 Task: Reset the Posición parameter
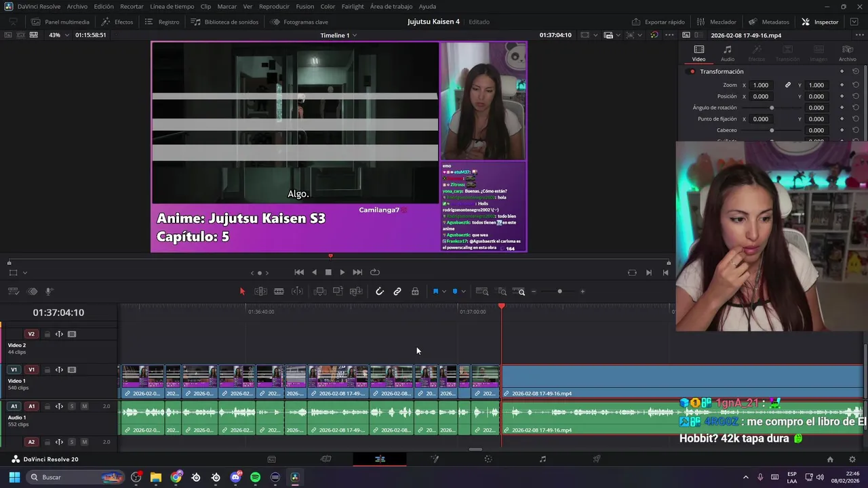point(856,96)
